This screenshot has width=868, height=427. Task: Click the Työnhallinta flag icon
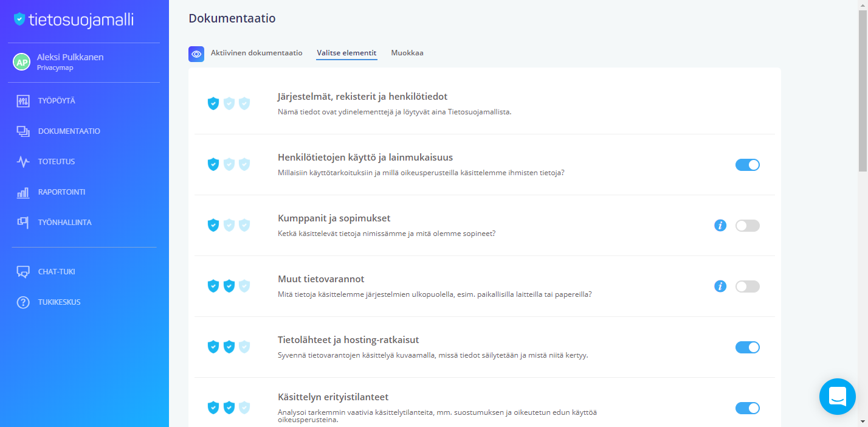pyautogui.click(x=23, y=223)
